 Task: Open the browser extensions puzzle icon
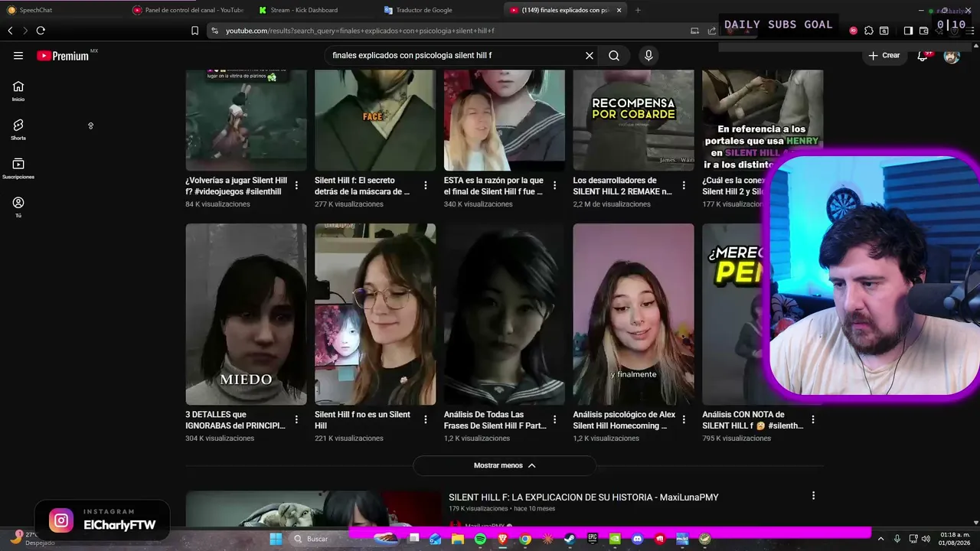tap(868, 31)
